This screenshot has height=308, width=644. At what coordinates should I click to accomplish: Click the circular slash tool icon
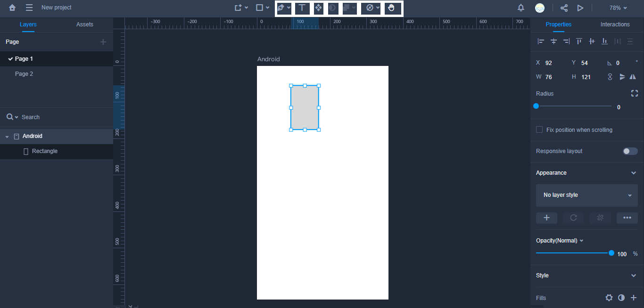coord(370,8)
